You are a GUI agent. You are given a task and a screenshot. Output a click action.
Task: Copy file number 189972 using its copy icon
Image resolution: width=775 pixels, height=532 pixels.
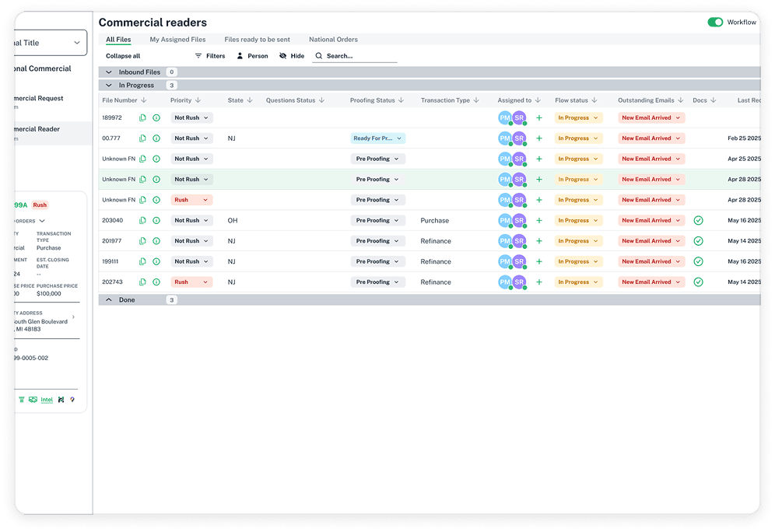142,117
